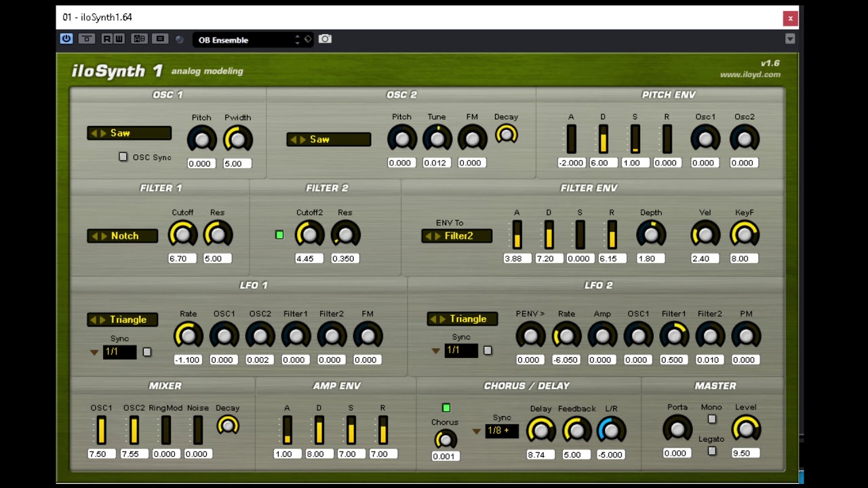Click the LFO 1 Triangle waveform label
The height and width of the screenshot is (488, 868).
click(128, 320)
